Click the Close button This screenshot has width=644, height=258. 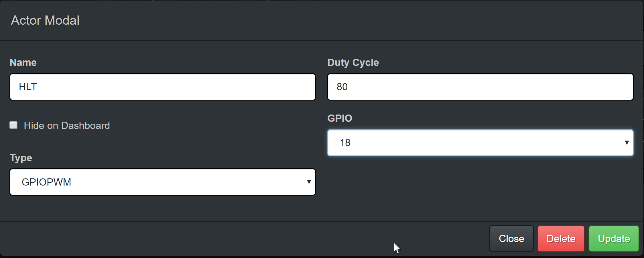511,239
